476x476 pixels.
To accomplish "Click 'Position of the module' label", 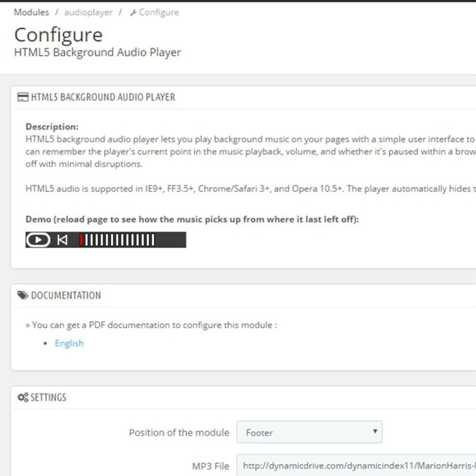I will click(x=179, y=432).
